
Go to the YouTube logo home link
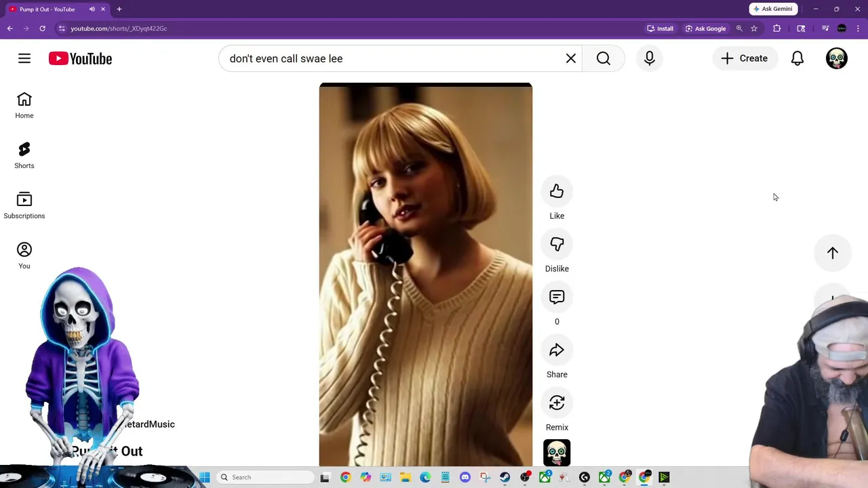tap(80, 59)
